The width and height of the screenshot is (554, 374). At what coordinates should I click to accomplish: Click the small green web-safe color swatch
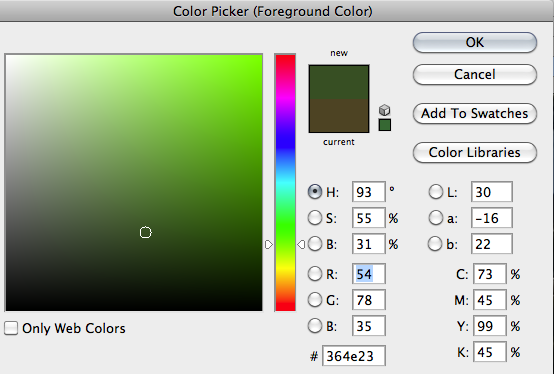coord(385,125)
